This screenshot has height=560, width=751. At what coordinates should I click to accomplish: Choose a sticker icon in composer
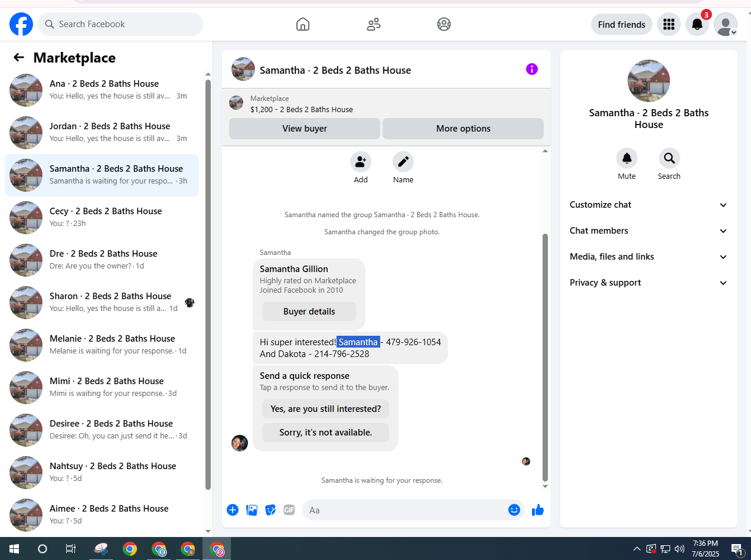click(270, 510)
